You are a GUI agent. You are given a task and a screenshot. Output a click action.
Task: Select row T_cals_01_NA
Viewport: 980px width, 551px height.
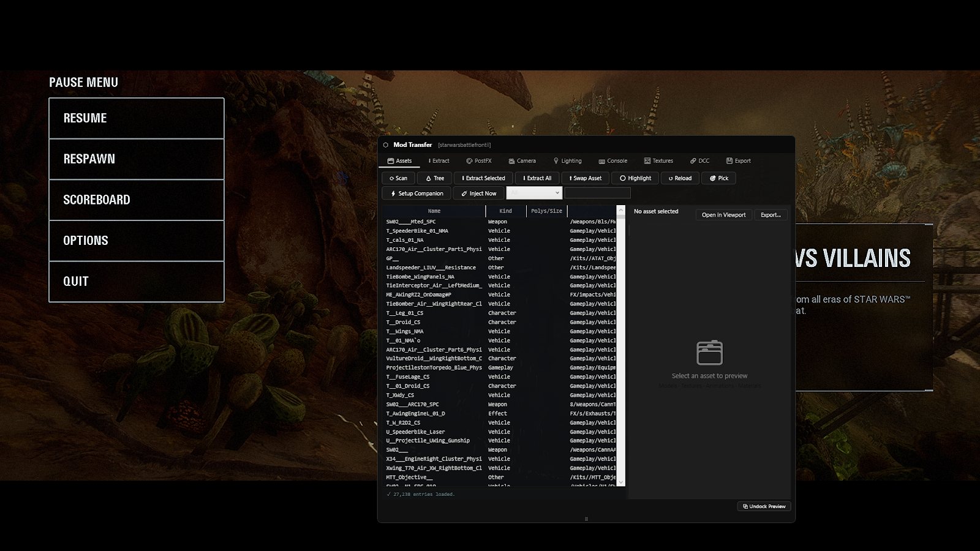pyautogui.click(x=500, y=240)
